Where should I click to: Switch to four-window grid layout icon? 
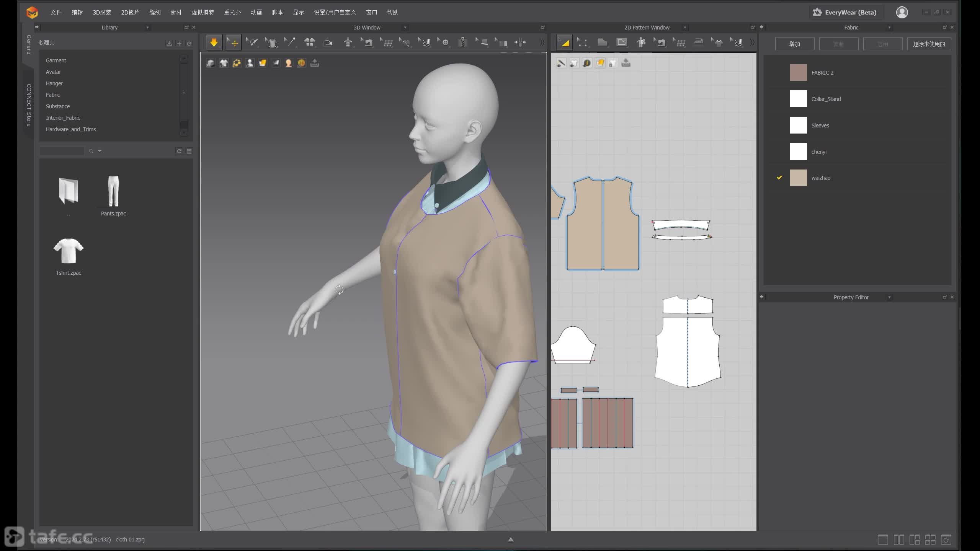click(930, 540)
